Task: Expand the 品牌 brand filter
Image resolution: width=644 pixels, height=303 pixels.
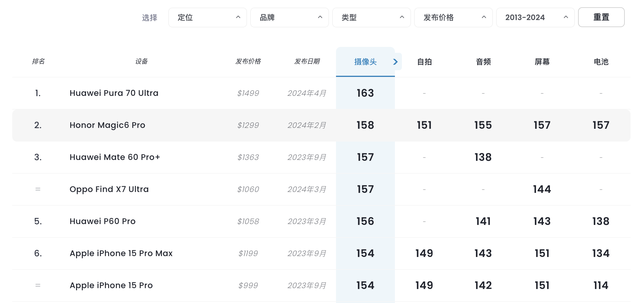Action: tap(289, 17)
